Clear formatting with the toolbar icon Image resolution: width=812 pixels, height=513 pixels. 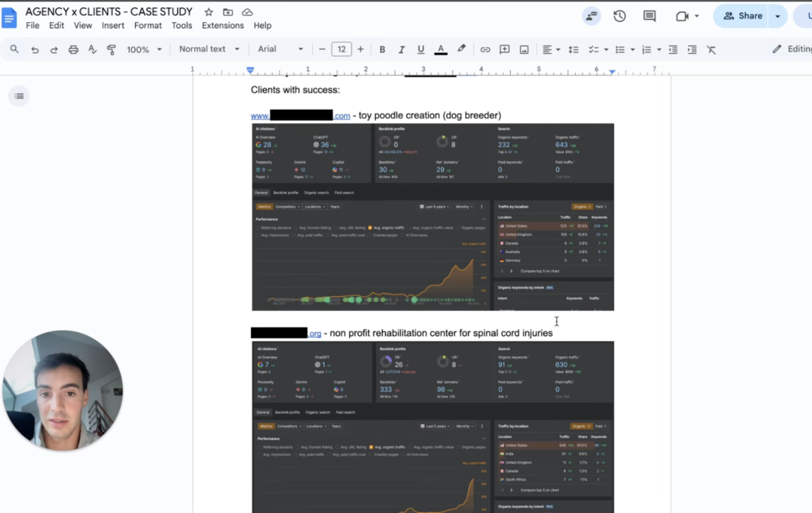click(x=711, y=49)
